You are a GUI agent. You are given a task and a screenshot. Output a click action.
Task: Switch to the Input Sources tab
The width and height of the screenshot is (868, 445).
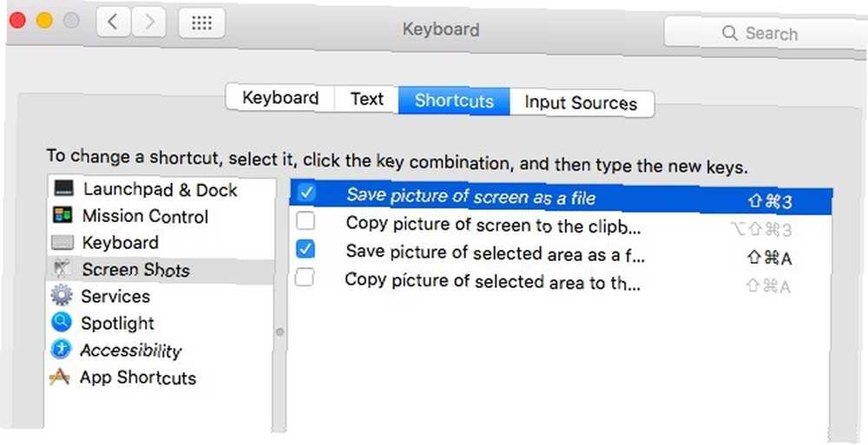click(x=582, y=103)
